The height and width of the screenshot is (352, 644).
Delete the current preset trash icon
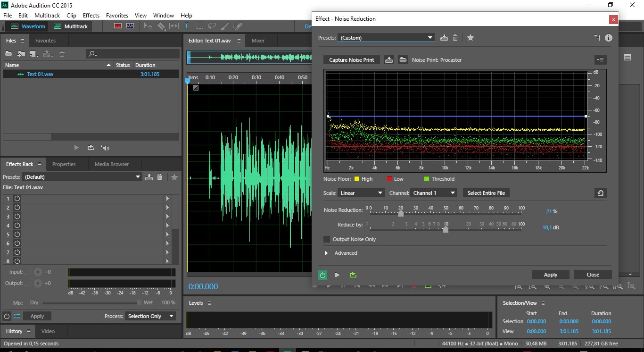pos(455,38)
